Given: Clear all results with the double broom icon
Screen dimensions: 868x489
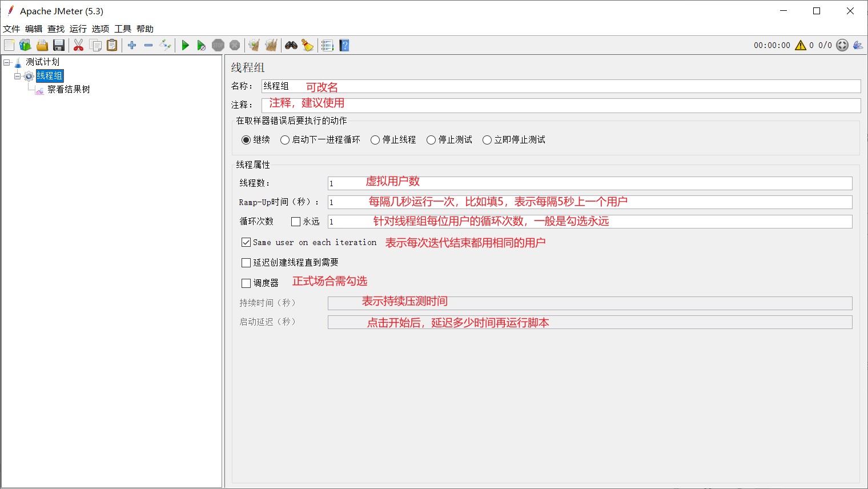Looking at the screenshot, I should [x=271, y=45].
